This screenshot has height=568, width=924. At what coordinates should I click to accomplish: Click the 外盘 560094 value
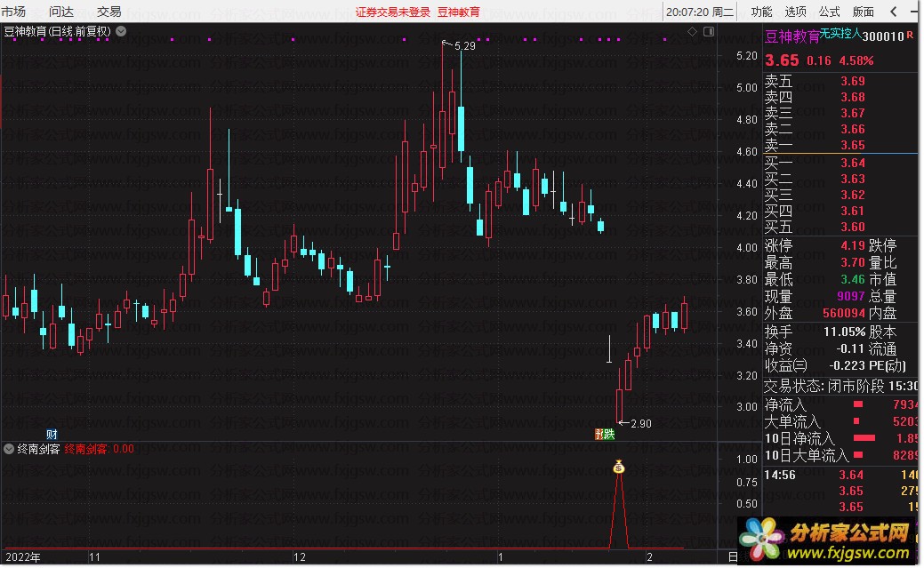point(844,313)
